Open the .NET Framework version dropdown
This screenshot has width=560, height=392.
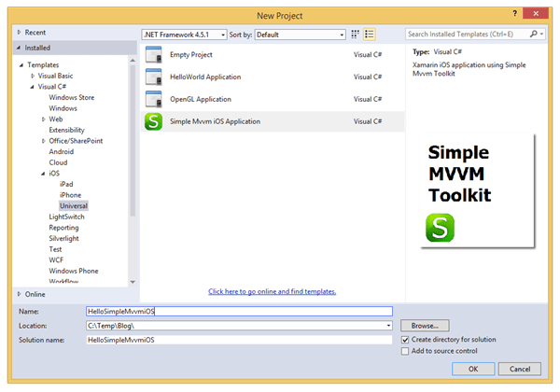(x=184, y=35)
